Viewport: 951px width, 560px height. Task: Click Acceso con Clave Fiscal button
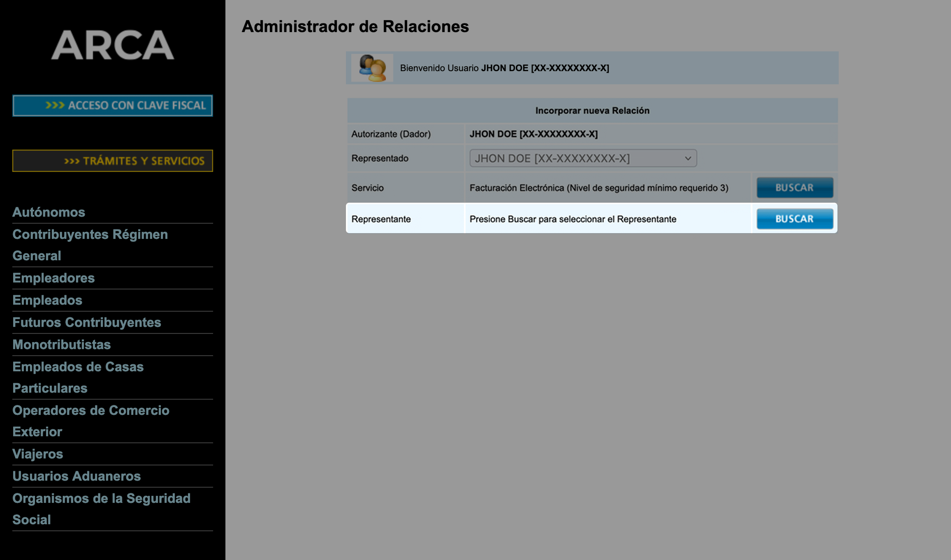tap(112, 106)
